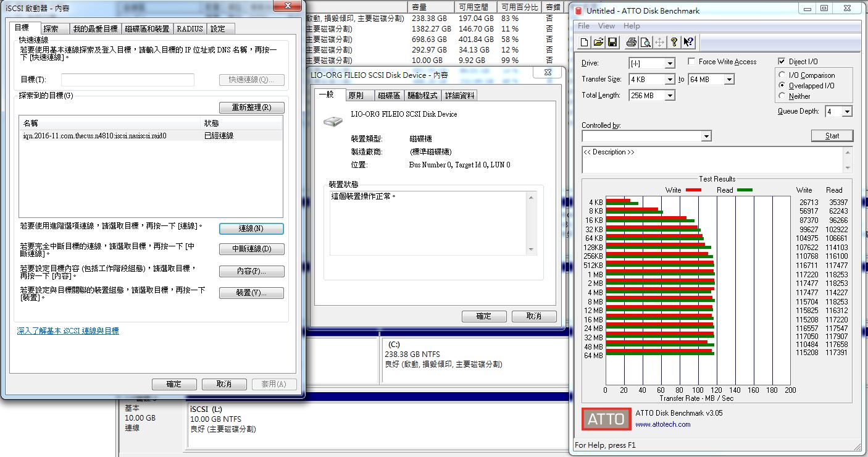This screenshot has height=457, width=868.
Task: Open the File menu in ATTO
Action: click(x=583, y=26)
